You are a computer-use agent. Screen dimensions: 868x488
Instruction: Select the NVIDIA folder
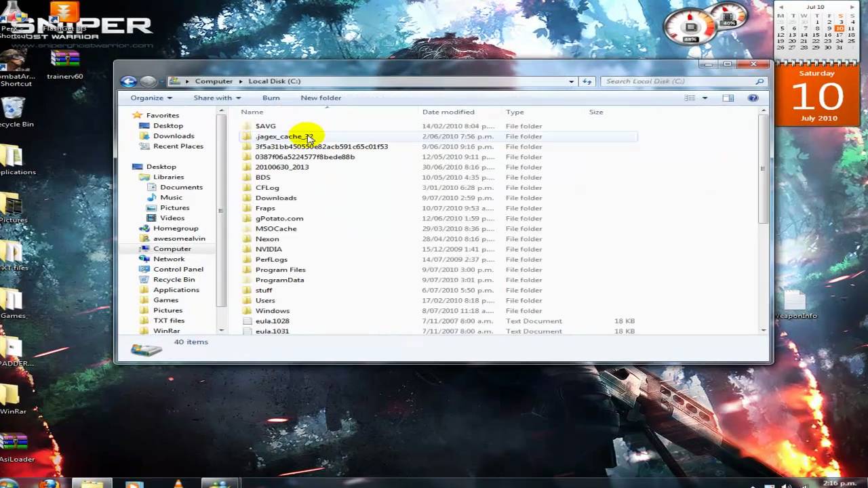tap(269, 249)
